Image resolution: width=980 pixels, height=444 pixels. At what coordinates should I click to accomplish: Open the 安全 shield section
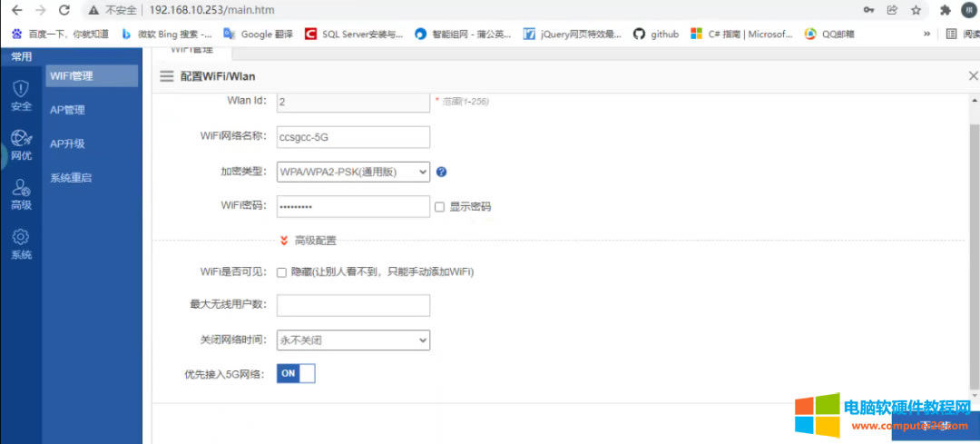[x=21, y=95]
